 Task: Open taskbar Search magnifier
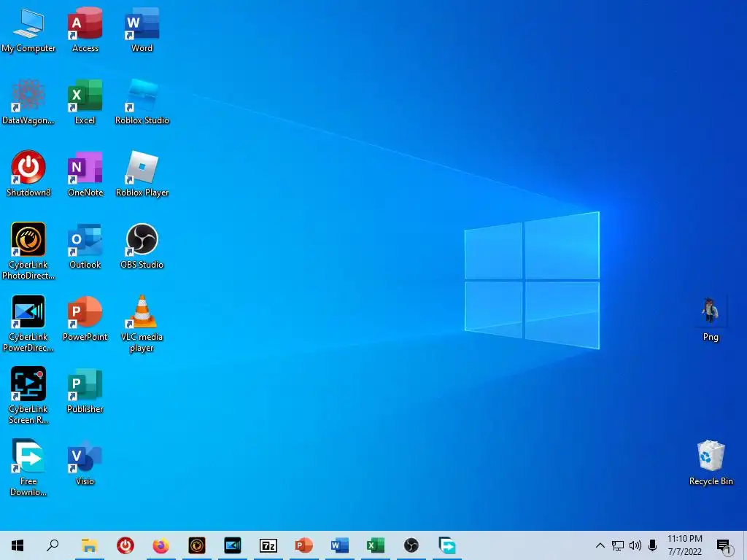coord(53,545)
